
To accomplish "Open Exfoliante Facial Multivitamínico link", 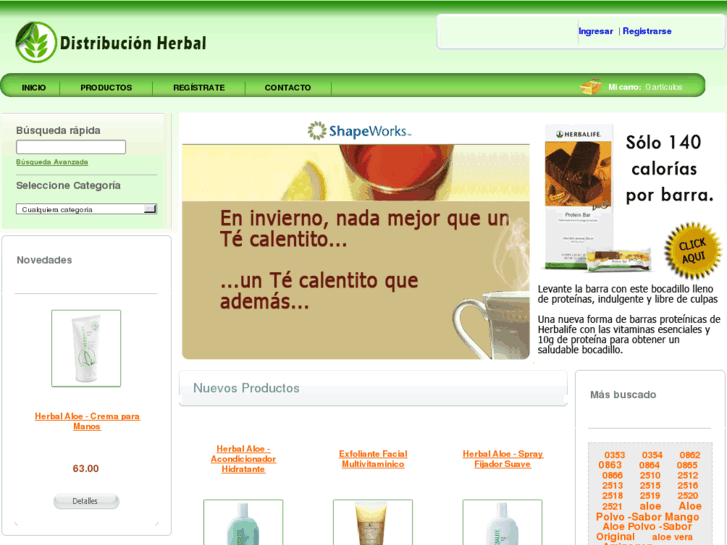I will point(373,459).
